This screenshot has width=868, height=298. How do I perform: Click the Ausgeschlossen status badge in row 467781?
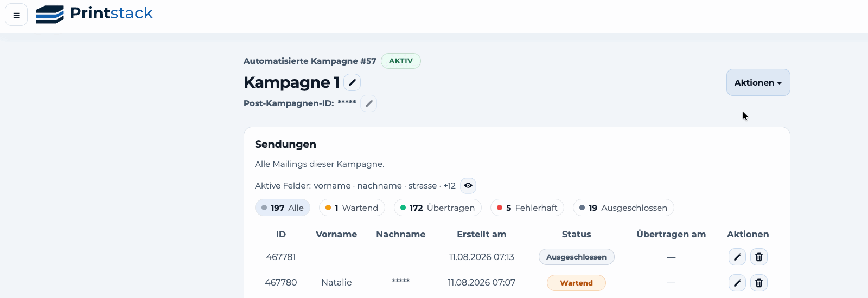click(x=576, y=257)
